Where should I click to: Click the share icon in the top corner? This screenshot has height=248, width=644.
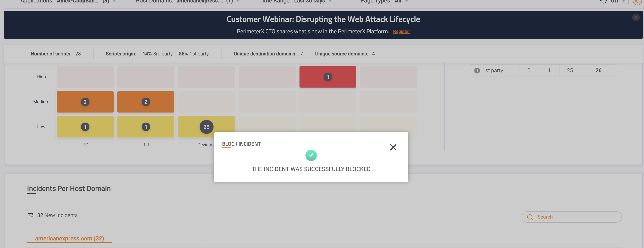tap(637, 1)
